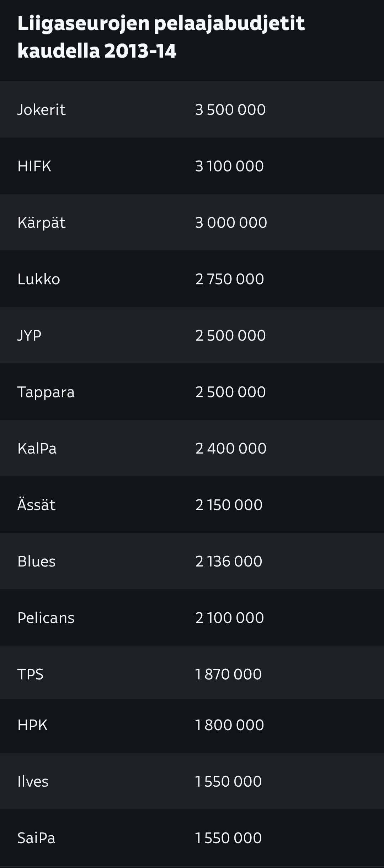Tap the Lukko row label
384x868 pixels.
click(x=39, y=279)
